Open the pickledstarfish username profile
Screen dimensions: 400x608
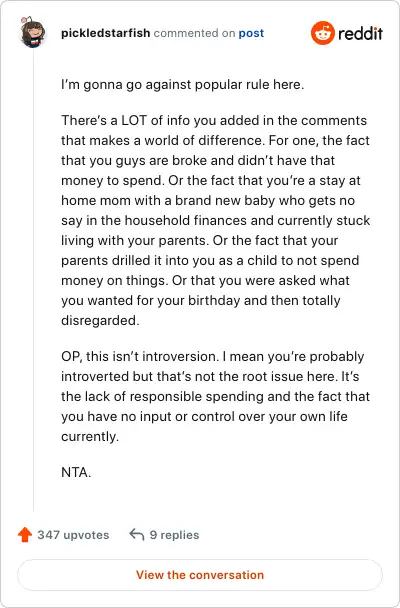[105, 33]
